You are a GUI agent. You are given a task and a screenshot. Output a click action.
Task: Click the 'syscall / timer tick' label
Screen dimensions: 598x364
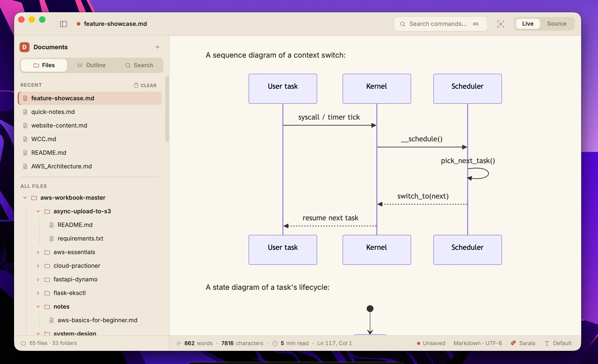click(329, 117)
